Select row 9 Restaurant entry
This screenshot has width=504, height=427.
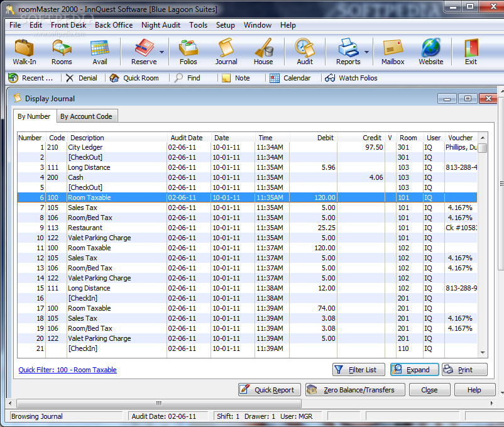point(247,228)
